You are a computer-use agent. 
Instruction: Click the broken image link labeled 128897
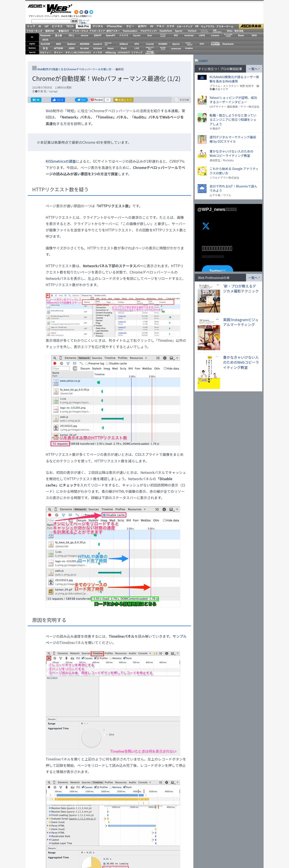(x=201, y=61)
